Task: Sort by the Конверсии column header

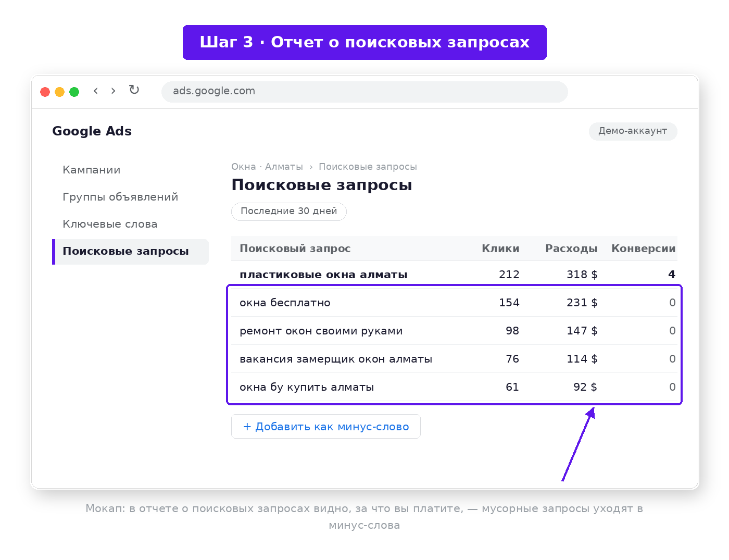Action: tap(644, 248)
